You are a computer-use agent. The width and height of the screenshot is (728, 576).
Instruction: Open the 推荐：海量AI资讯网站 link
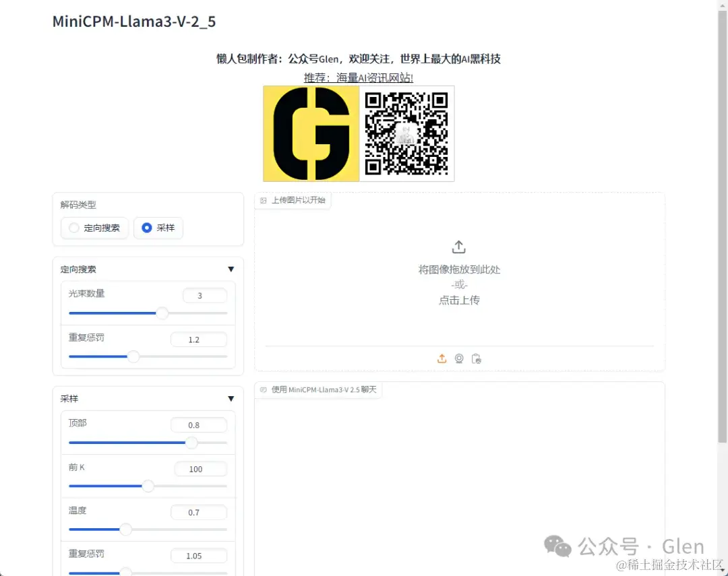(x=359, y=77)
